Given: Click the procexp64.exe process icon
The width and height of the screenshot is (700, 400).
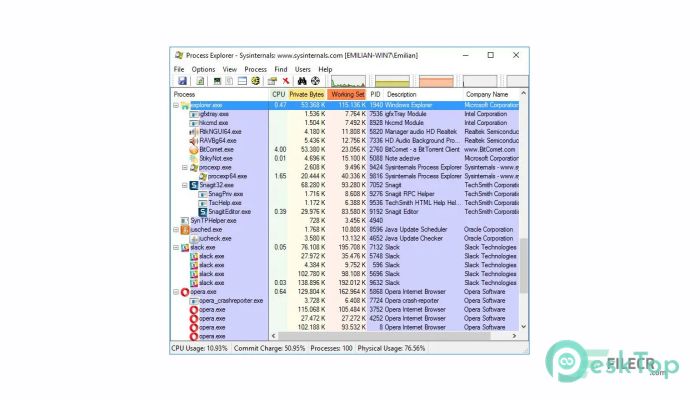Looking at the screenshot, I should coord(203,176).
